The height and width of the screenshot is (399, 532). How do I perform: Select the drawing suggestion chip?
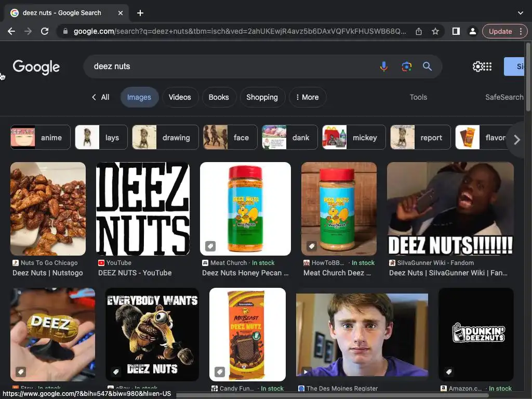click(x=165, y=137)
